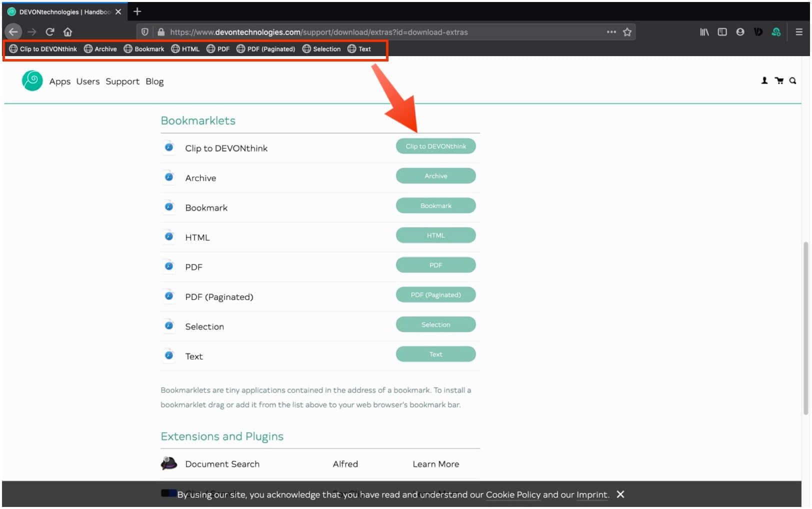Open the hamburger application menu
Viewport: 812px width, 509px height.
pyautogui.click(x=798, y=32)
